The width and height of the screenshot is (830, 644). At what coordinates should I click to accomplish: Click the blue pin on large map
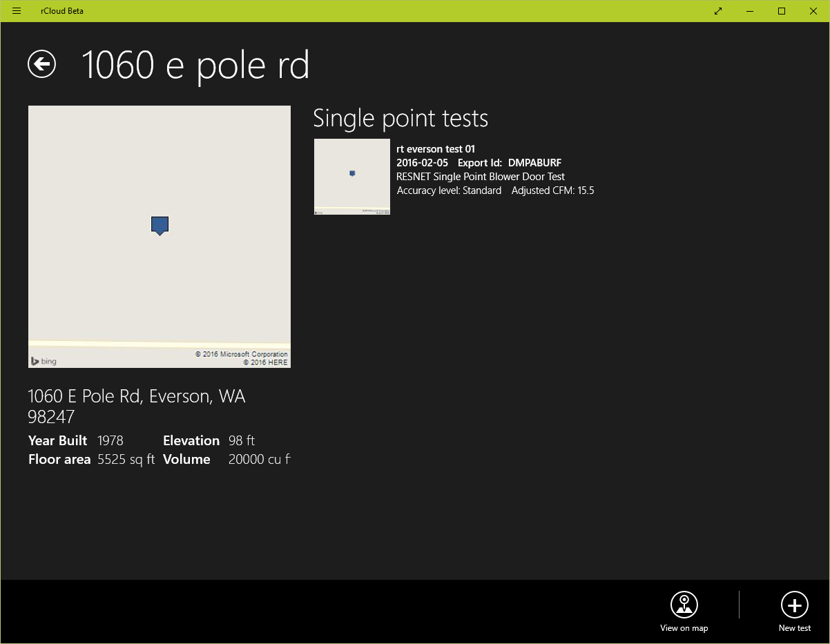[x=160, y=226]
